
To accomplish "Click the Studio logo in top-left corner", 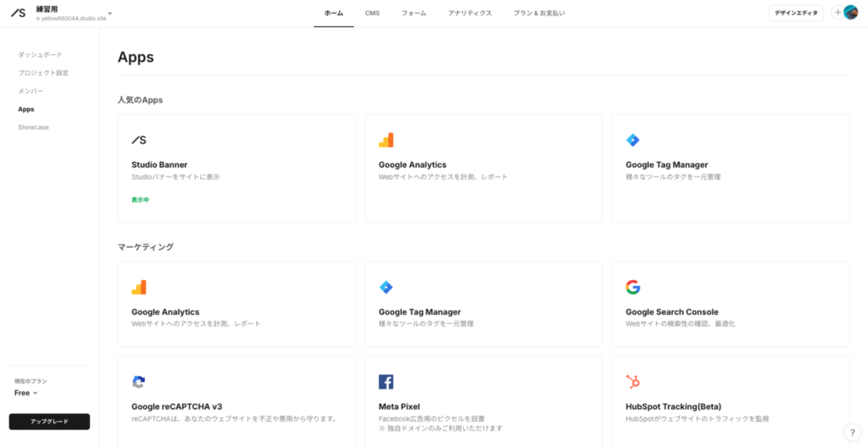I will click(x=19, y=13).
